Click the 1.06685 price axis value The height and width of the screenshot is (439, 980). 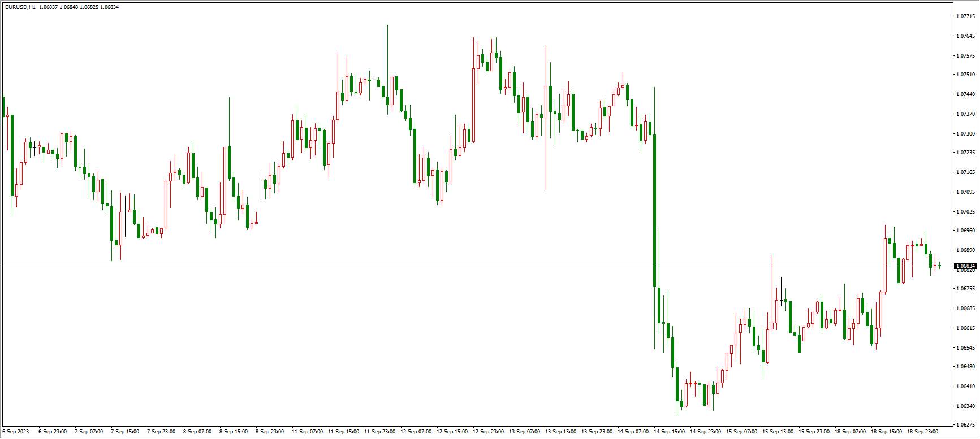tap(965, 308)
